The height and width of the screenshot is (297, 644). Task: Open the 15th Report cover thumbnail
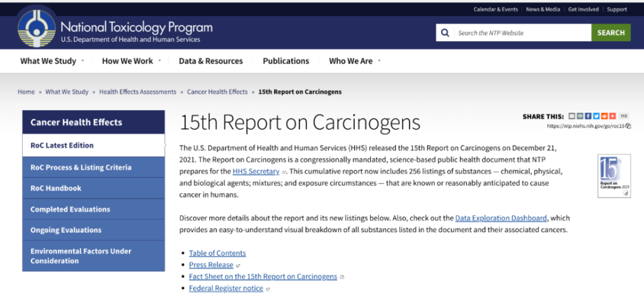pos(614,175)
